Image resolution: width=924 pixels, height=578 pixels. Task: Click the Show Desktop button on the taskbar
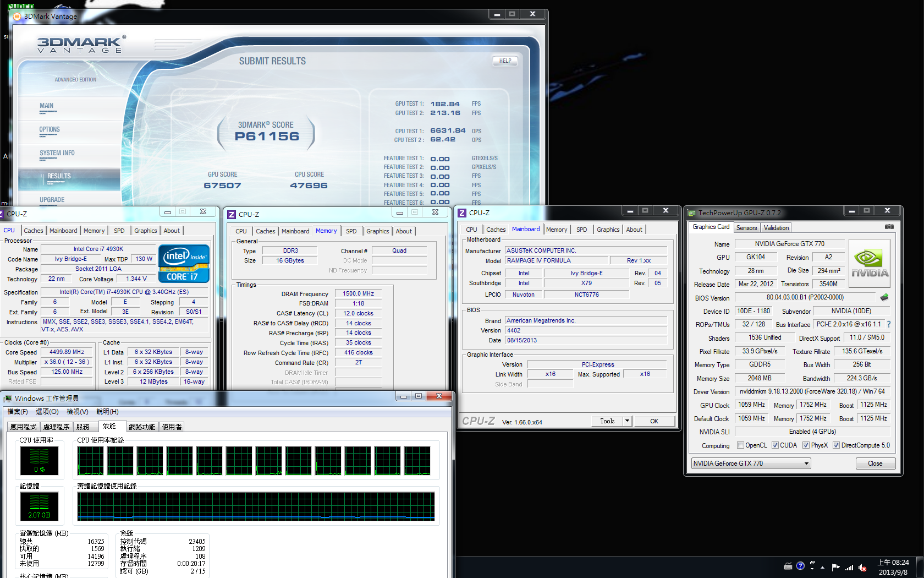919,567
